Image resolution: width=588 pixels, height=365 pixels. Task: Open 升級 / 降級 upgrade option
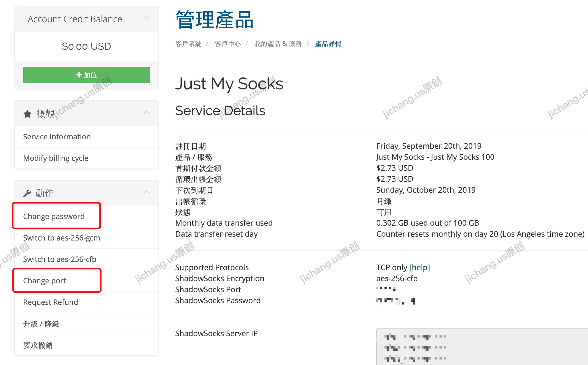coord(41,324)
